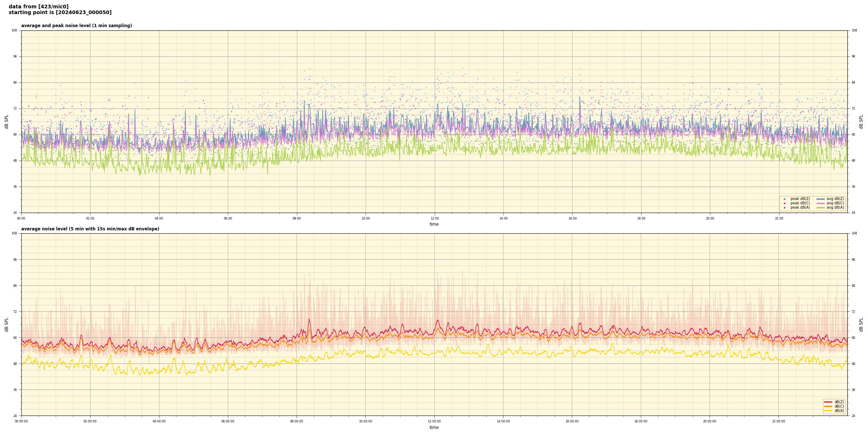Select the avg dB(C) pink legend line
Screen dimensions: 868x434
pyautogui.click(x=820, y=203)
